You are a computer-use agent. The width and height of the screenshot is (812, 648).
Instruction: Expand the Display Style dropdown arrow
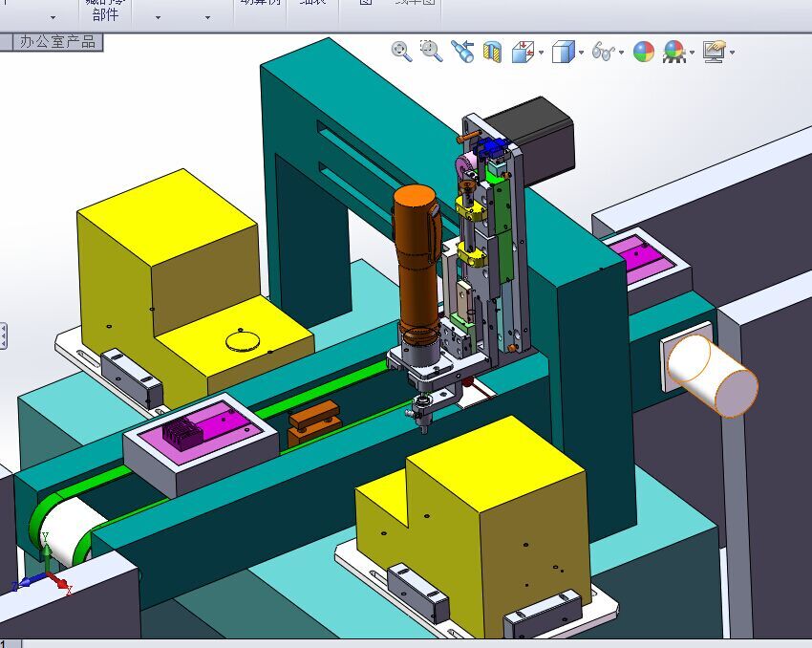click(x=581, y=53)
